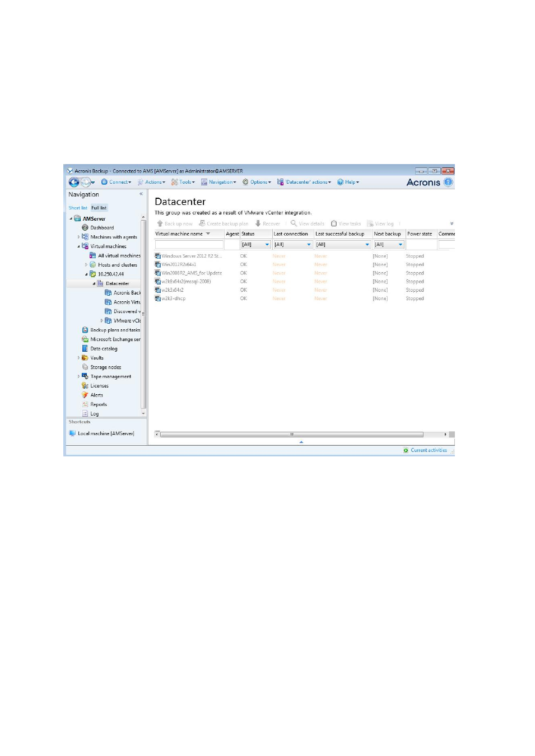535x756 pixels.
Task: Click the Tape management icon
Action: [x=85, y=376]
